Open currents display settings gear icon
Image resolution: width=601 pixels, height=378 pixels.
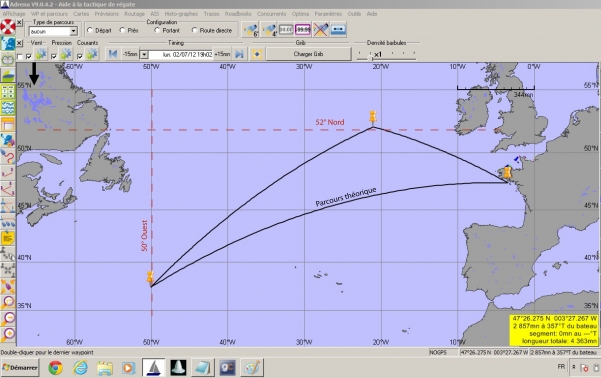[92, 54]
